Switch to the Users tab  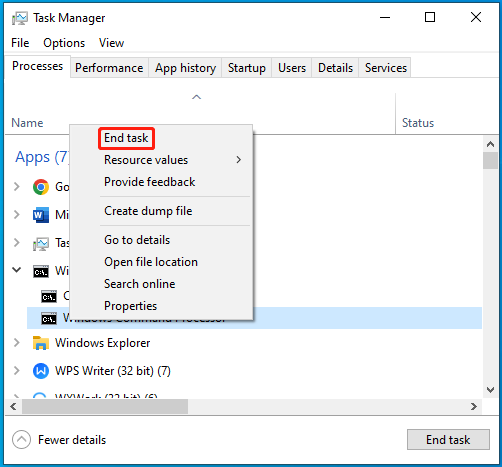292,68
